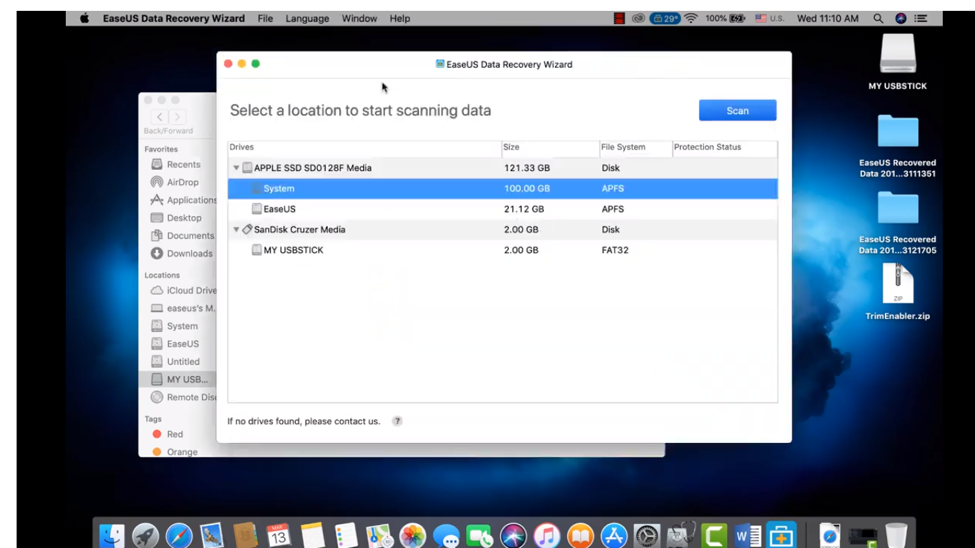The image size is (975, 548).
Task: Start scanning with the Scan button
Action: [737, 110]
